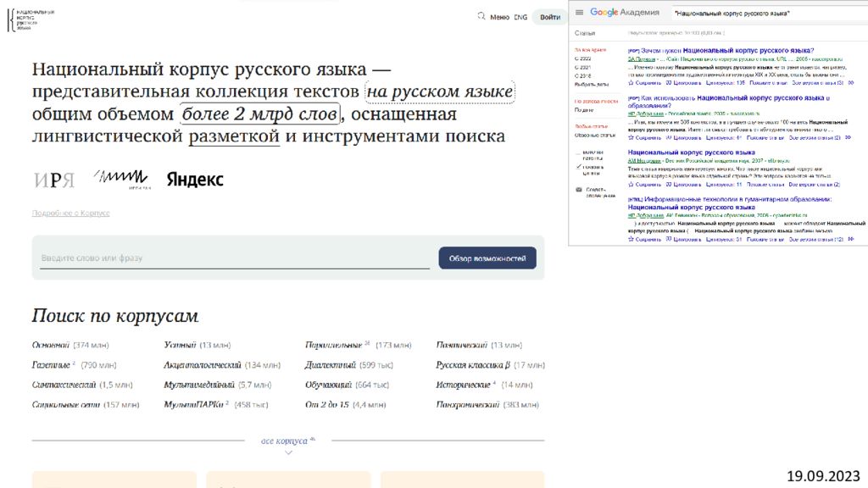Click the Войти login button
This screenshot has width=868, height=488.
[549, 17]
